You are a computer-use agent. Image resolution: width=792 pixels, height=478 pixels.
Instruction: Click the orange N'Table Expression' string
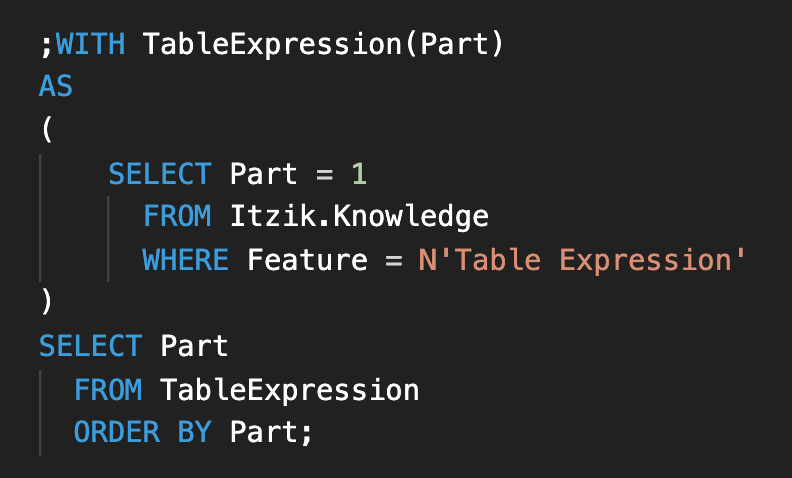[x=582, y=261]
